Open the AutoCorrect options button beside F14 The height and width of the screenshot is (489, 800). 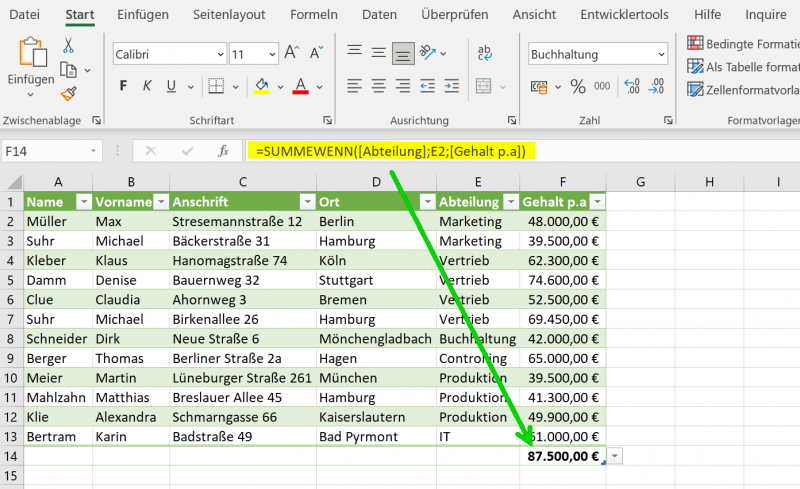pos(615,456)
